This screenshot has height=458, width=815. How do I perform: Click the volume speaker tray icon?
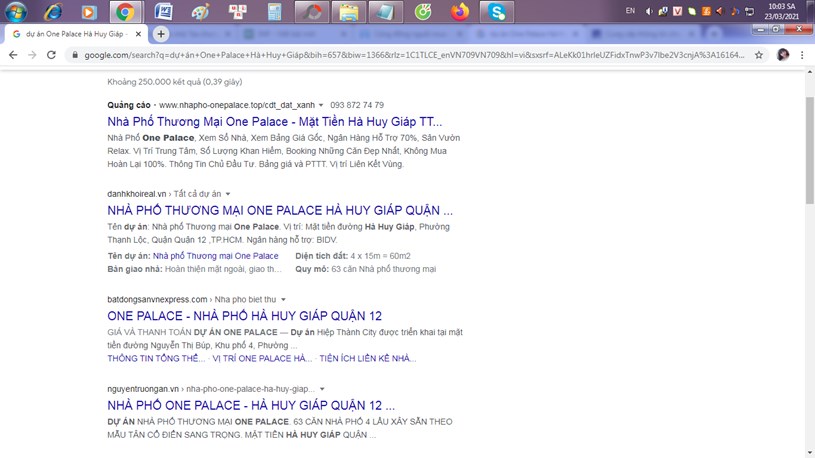point(649,11)
